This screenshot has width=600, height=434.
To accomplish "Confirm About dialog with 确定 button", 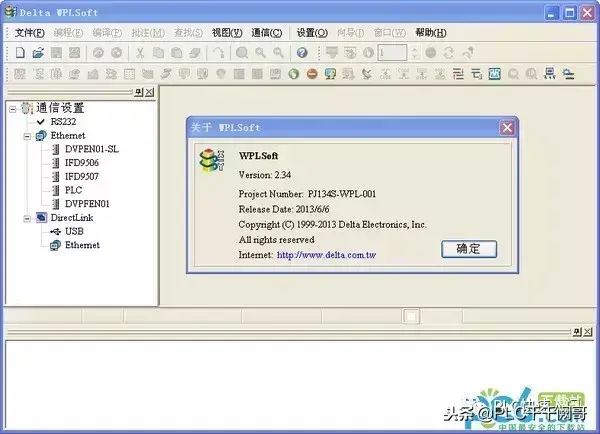I will pyautogui.click(x=469, y=249).
